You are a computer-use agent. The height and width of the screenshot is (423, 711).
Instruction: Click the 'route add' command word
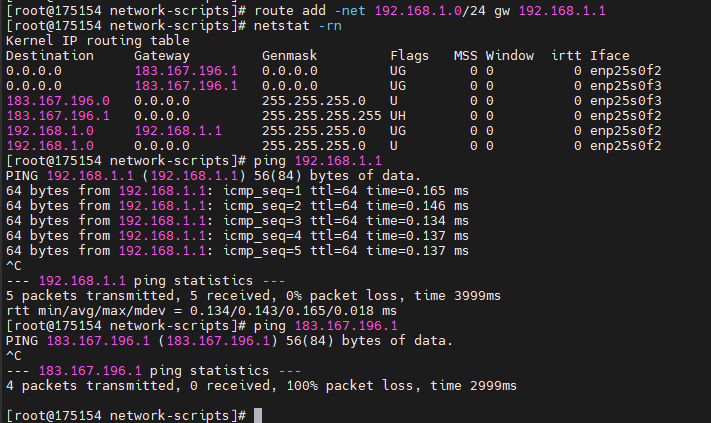289,10
